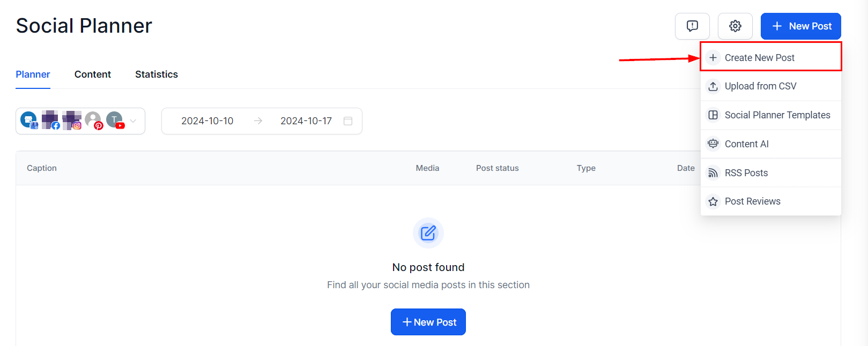The image size is (868, 346).
Task: Click the Instagram account avatar
Action: 71,120
